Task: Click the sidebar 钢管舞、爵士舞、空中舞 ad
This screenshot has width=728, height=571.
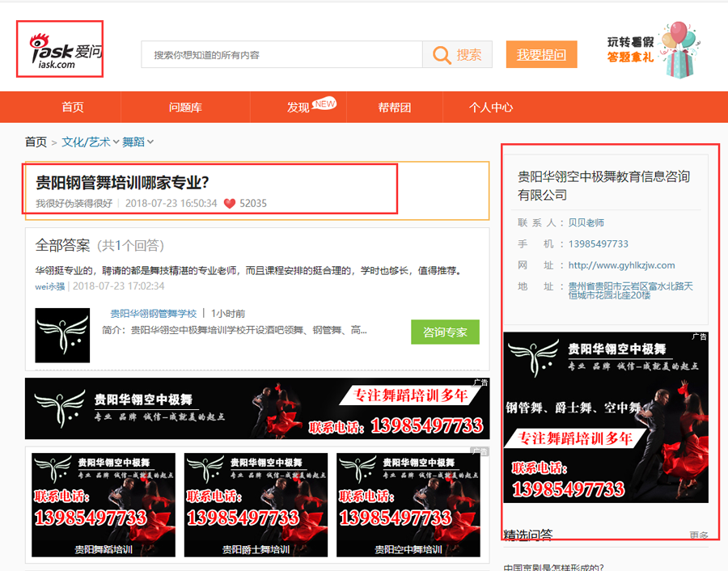Action: (x=606, y=417)
